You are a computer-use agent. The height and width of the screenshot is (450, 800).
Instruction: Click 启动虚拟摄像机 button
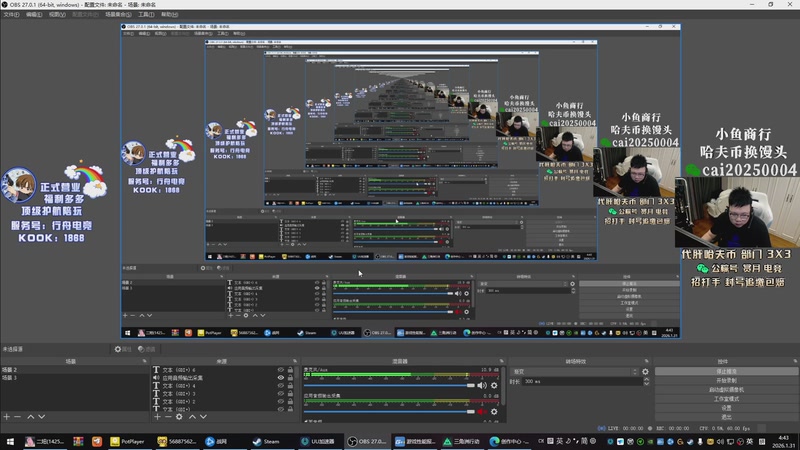[x=726, y=390]
